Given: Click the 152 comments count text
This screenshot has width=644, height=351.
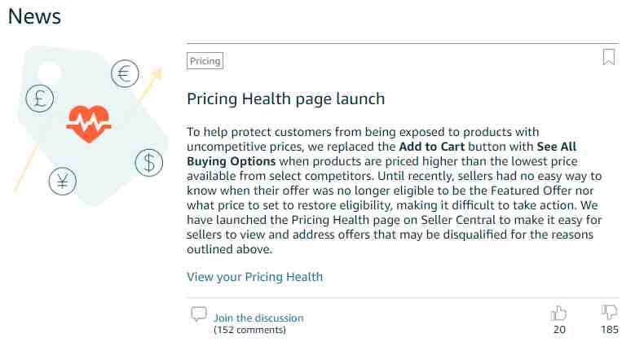Looking at the screenshot, I should click(249, 330).
